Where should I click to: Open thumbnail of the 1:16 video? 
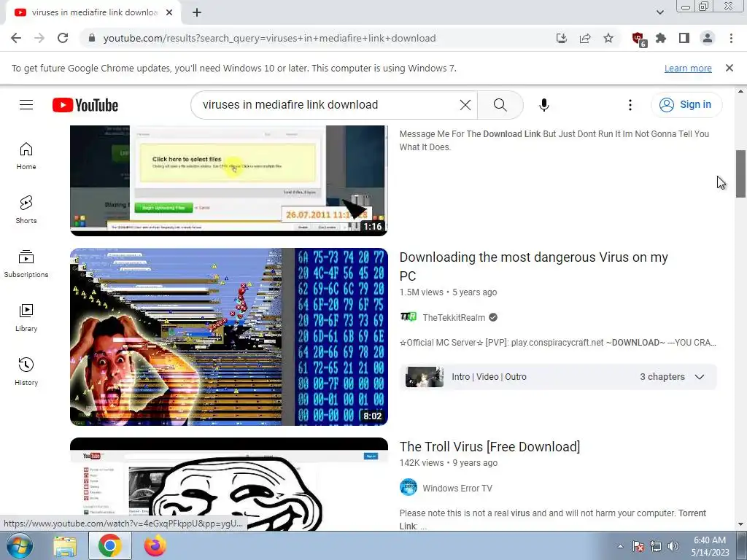click(x=228, y=181)
